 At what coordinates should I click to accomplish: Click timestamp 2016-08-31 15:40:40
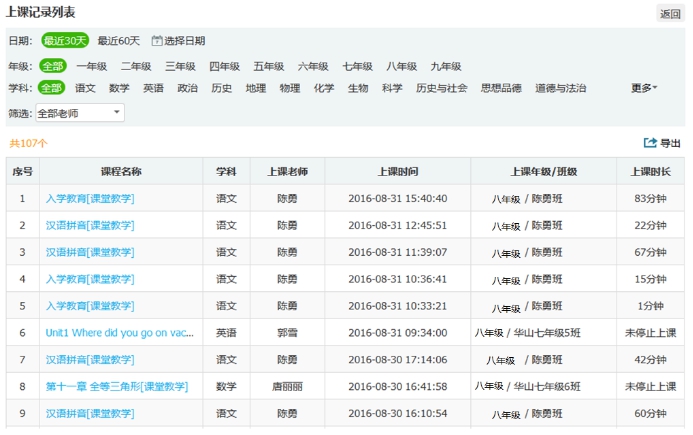[x=398, y=198]
